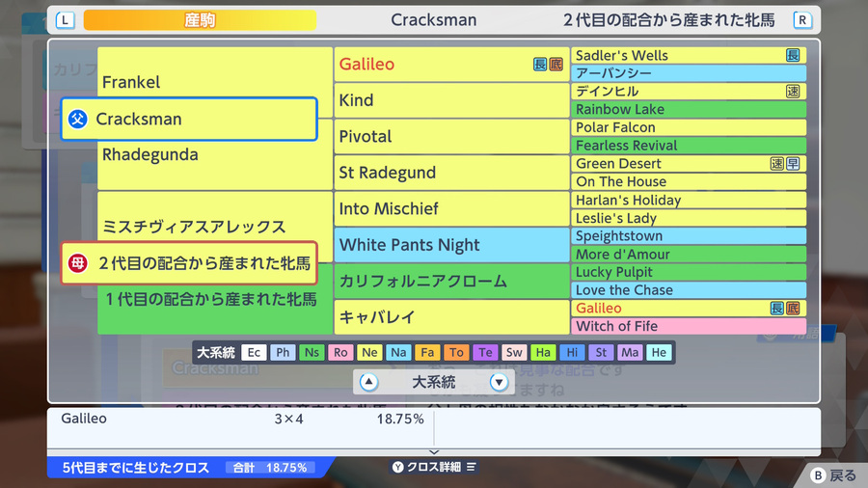
Task: Click the stamina badge on the Sadler's Wells row
Action: pyautogui.click(x=793, y=55)
